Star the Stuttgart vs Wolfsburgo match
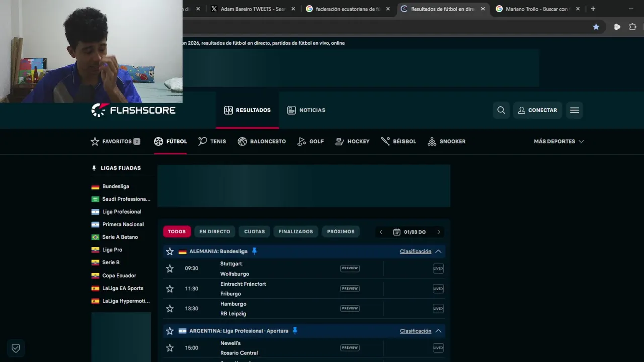Image resolution: width=644 pixels, height=362 pixels. tap(170, 268)
